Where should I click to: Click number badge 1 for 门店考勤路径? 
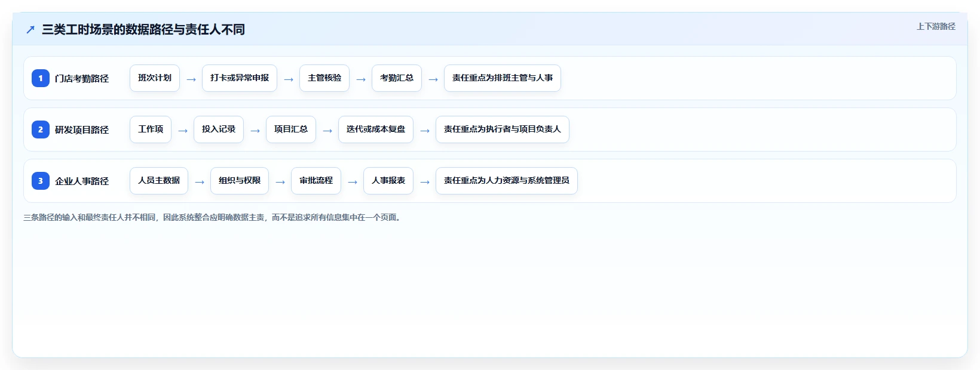(x=41, y=78)
